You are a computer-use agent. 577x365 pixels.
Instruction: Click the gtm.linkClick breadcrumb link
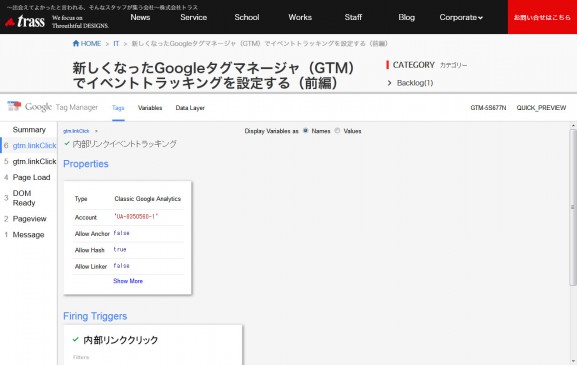tap(76, 131)
